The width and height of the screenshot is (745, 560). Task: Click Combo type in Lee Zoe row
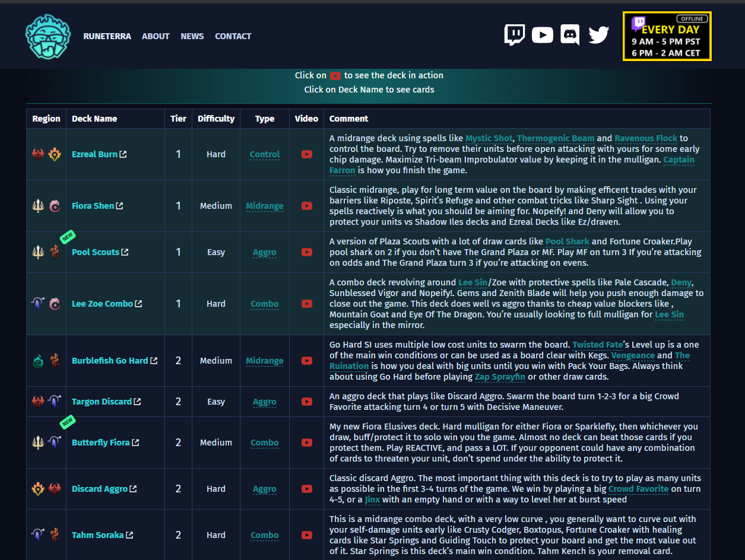point(265,304)
